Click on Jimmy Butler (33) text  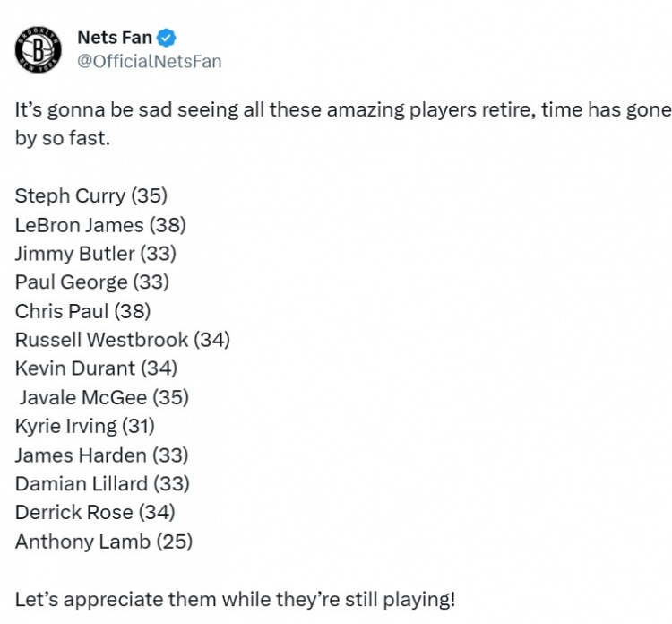[x=96, y=254]
